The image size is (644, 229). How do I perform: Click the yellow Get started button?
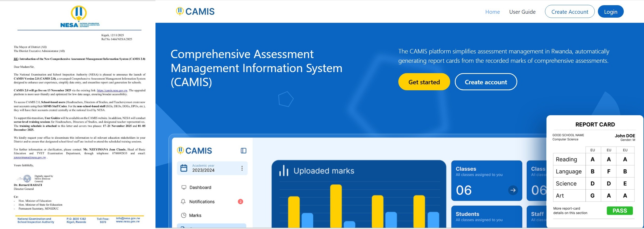[424, 82]
